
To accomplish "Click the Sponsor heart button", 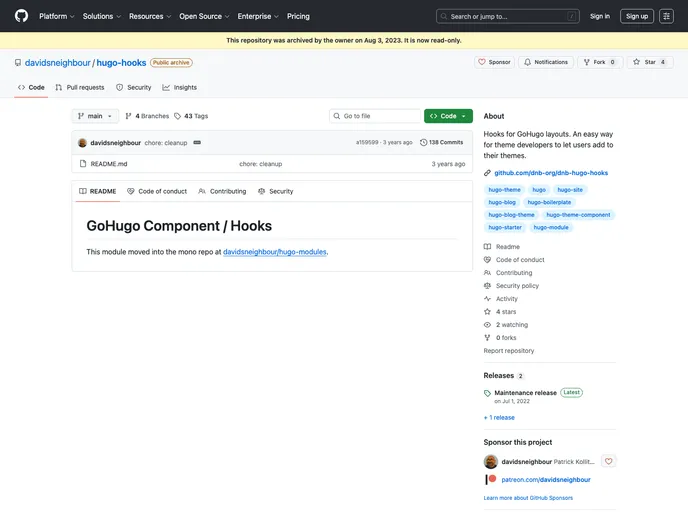I will coord(494,62).
